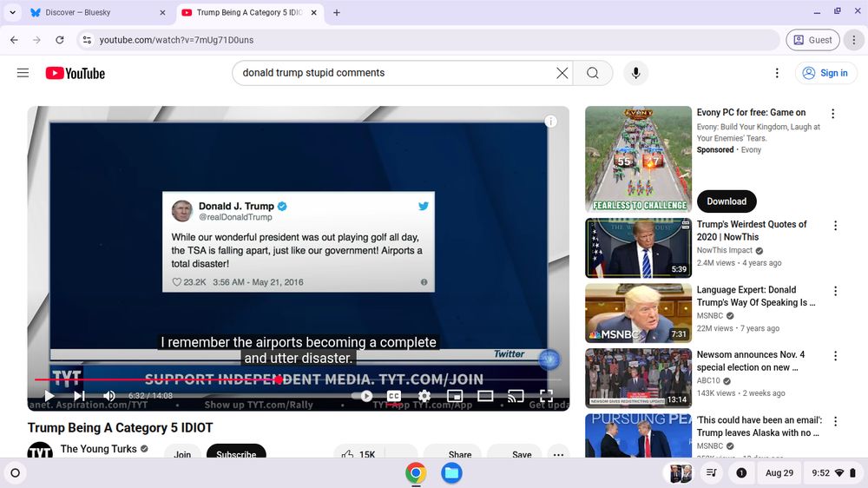Close the Bluesky tab

click(162, 12)
